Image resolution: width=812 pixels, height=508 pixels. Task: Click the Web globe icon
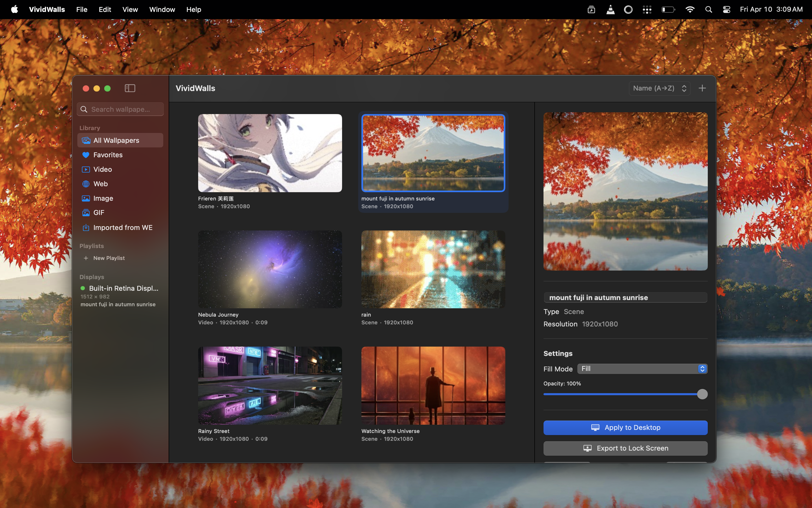pyautogui.click(x=86, y=184)
